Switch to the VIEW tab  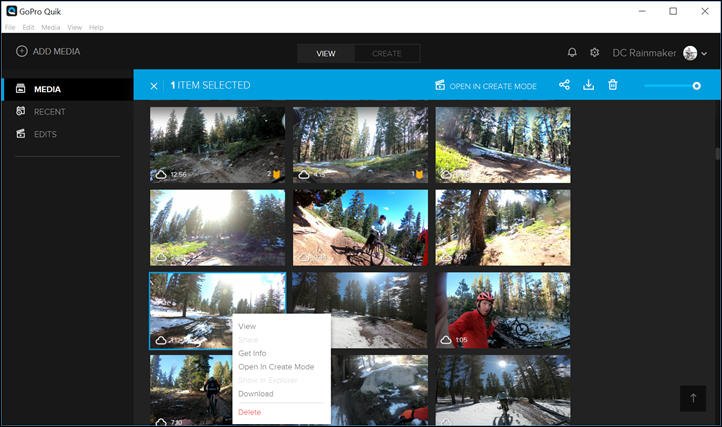[x=326, y=53]
